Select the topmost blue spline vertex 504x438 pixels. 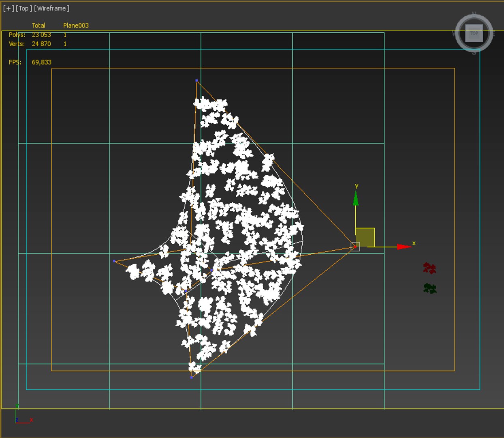click(x=196, y=81)
